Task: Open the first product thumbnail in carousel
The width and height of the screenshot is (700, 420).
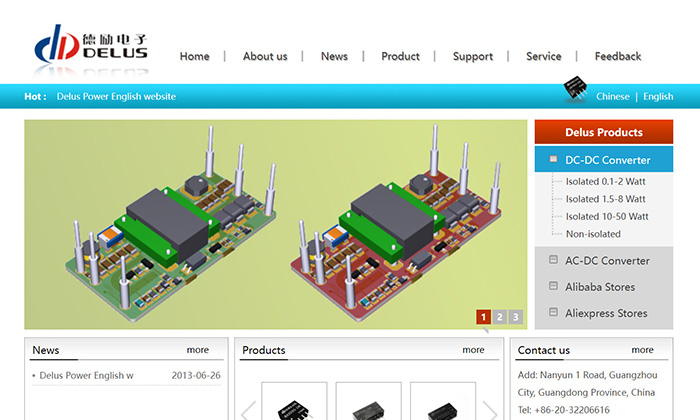Action: coord(294,401)
